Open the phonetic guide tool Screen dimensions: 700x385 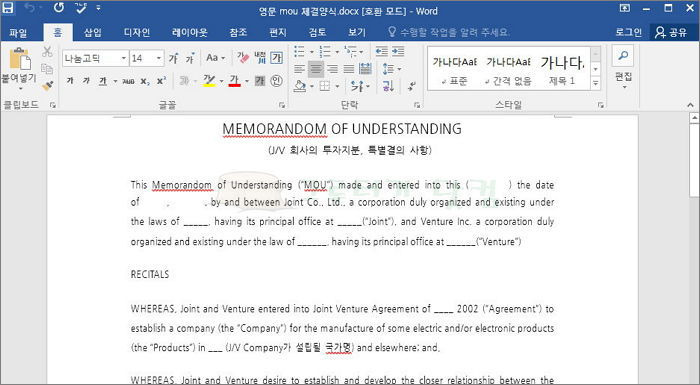point(260,57)
